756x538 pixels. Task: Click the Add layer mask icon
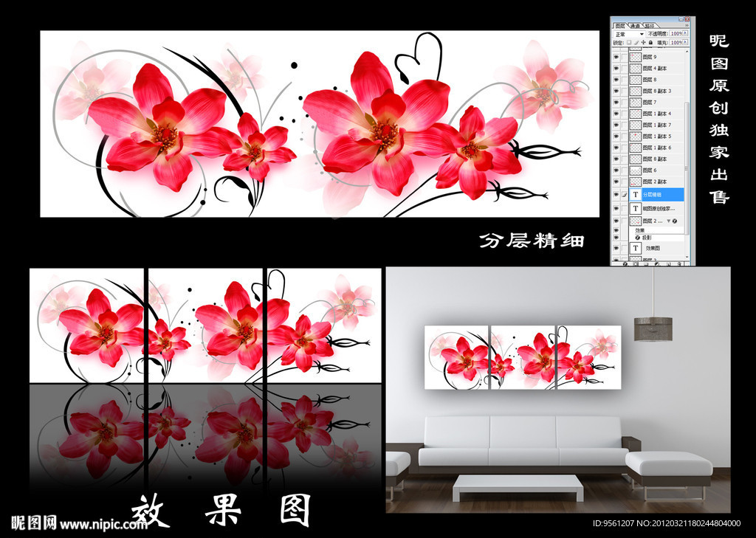(x=636, y=263)
